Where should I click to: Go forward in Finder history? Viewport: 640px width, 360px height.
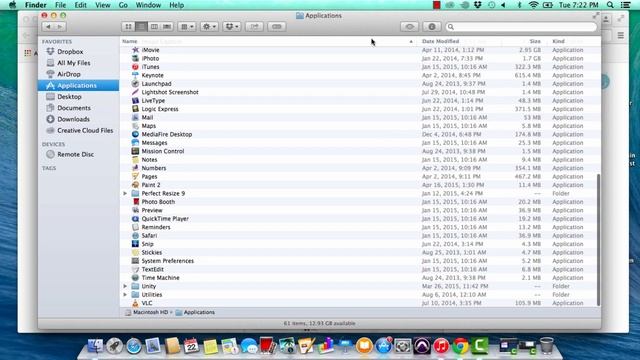[60, 27]
